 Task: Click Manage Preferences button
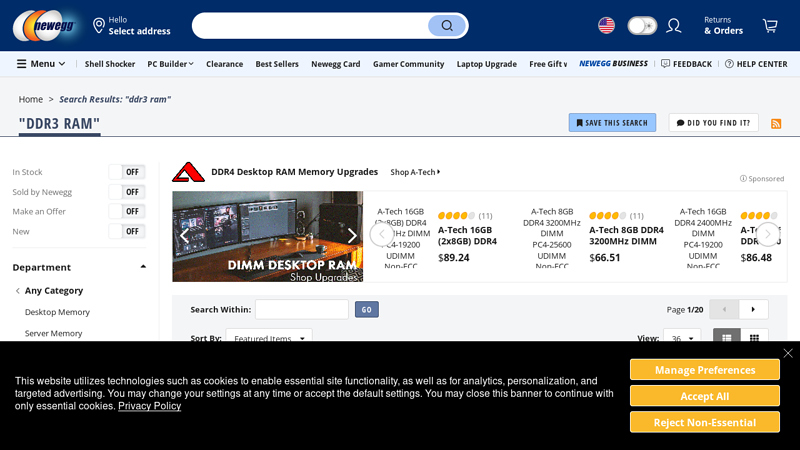pyautogui.click(x=705, y=369)
